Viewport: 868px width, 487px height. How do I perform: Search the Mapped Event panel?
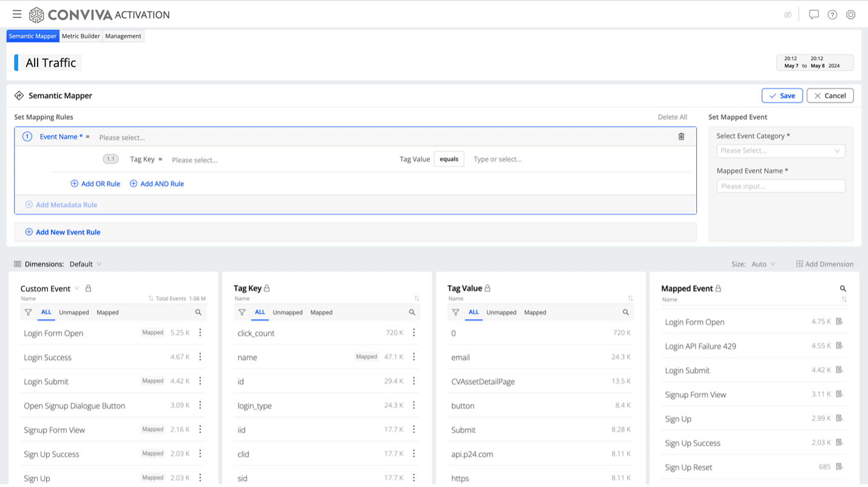(843, 289)
